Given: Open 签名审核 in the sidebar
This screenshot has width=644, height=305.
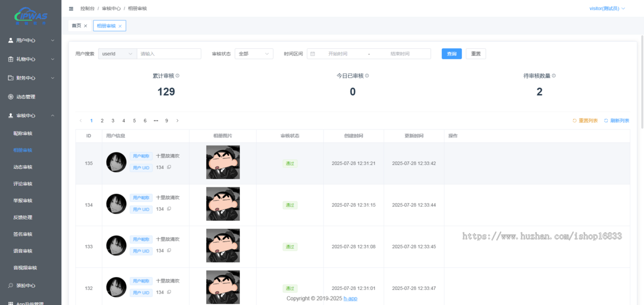Looking at the screenshot, I should tap(23, 234).
